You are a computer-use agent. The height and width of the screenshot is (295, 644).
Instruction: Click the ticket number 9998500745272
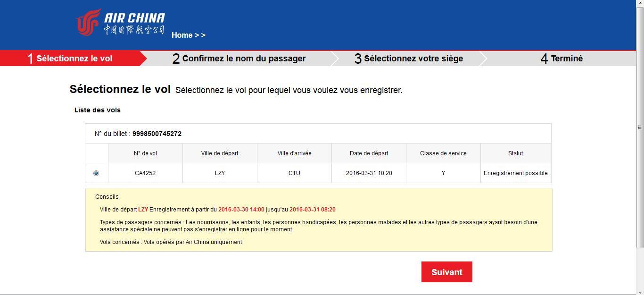(x=157, y=134)
